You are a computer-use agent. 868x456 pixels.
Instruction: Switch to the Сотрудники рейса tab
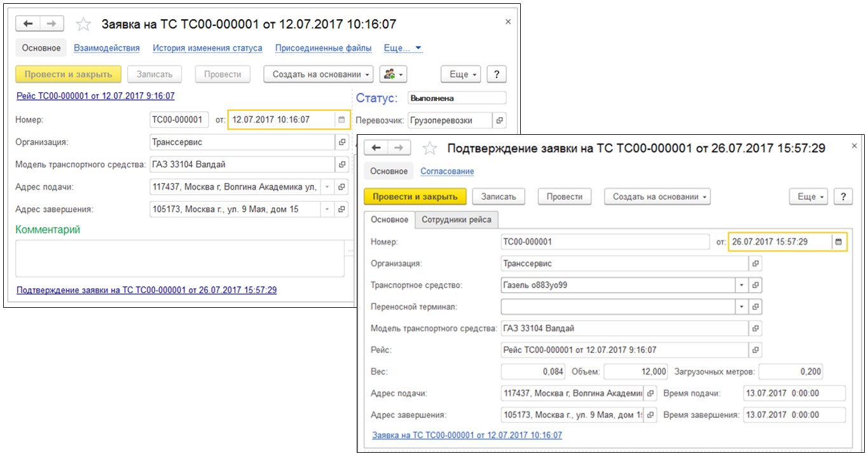pos(456,219)
